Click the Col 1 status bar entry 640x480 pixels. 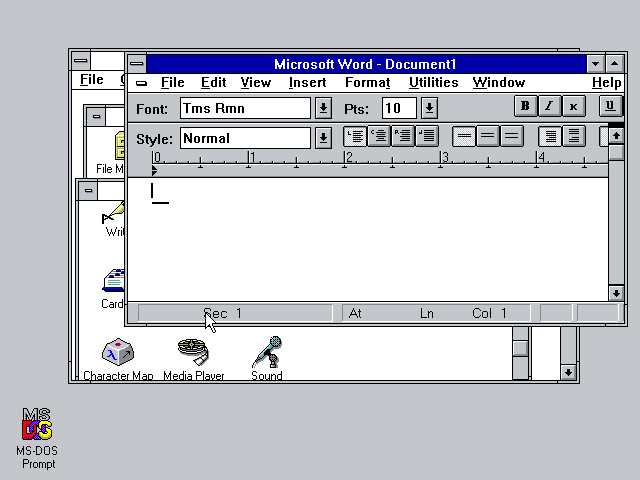[489, 313]
